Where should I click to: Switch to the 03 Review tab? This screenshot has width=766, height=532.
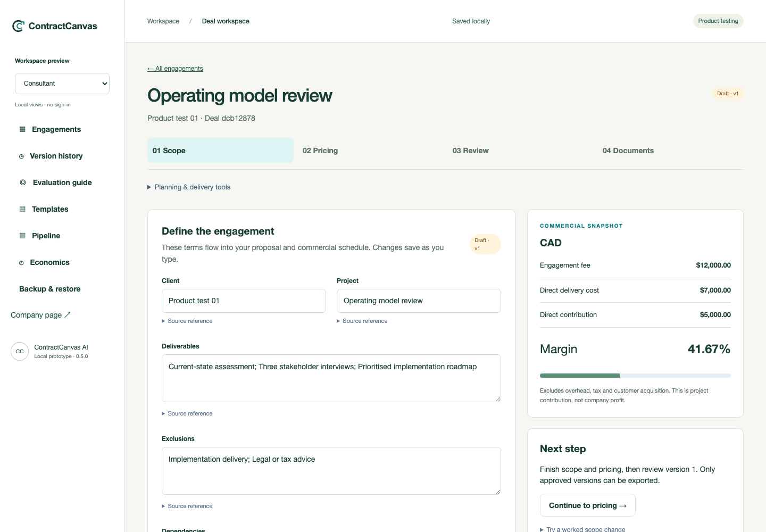[520, 151]
